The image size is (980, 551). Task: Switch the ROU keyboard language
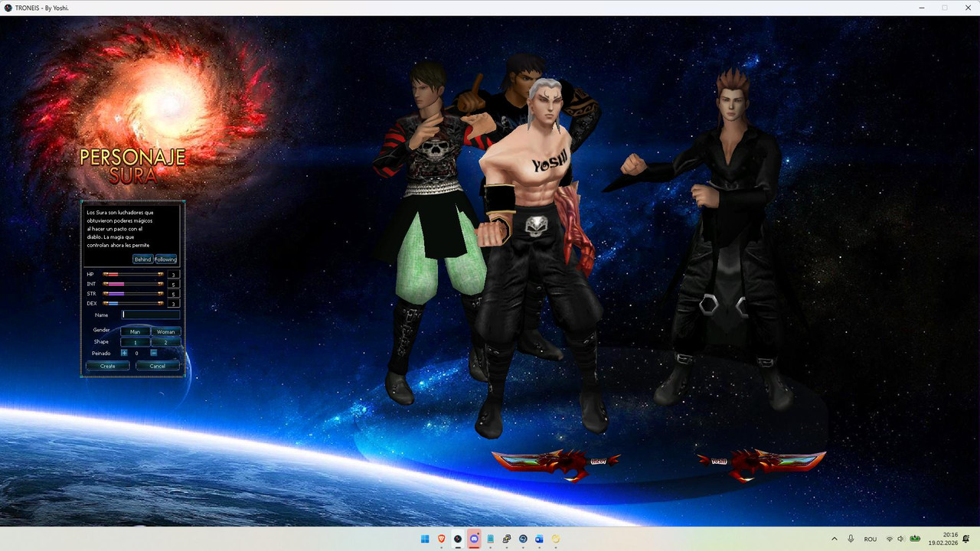click(871, 539)
